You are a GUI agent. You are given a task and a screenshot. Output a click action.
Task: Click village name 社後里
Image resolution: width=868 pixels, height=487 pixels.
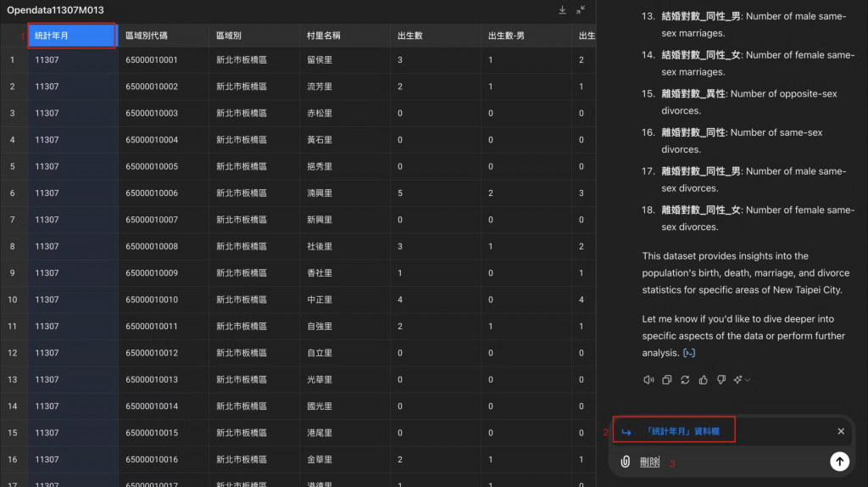pyautogui.click(x=320, y=246)
